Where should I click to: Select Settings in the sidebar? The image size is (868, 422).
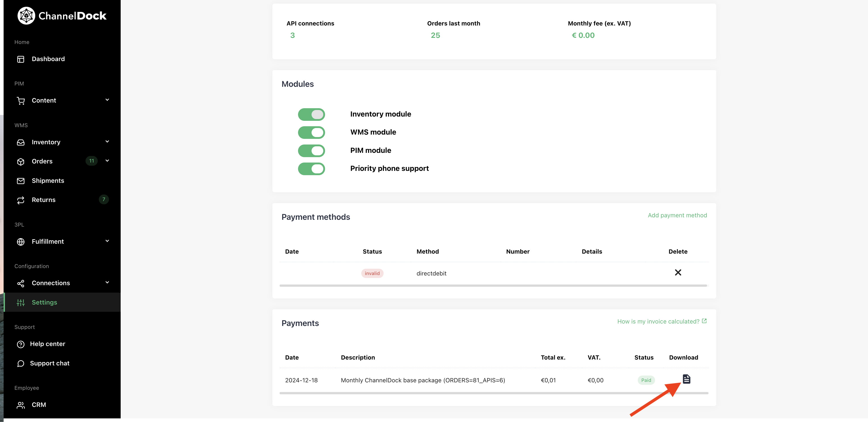(x=44, y=302)
